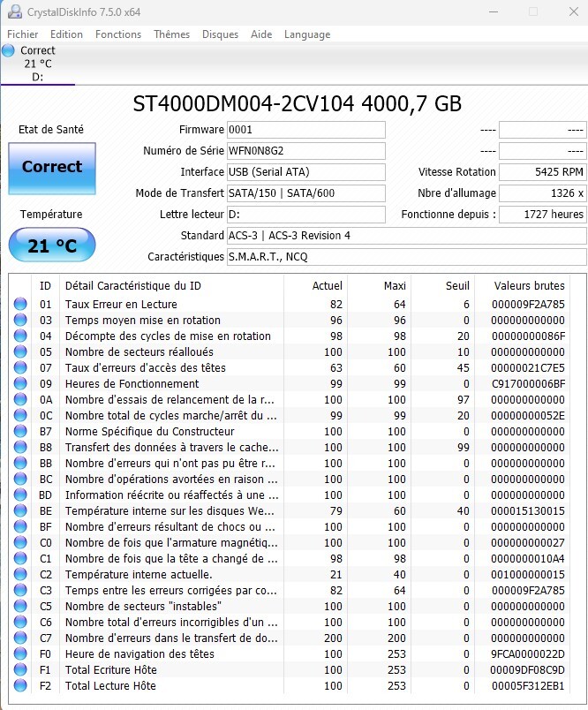Open the Disques menu
588x710 pixels.
220,34
